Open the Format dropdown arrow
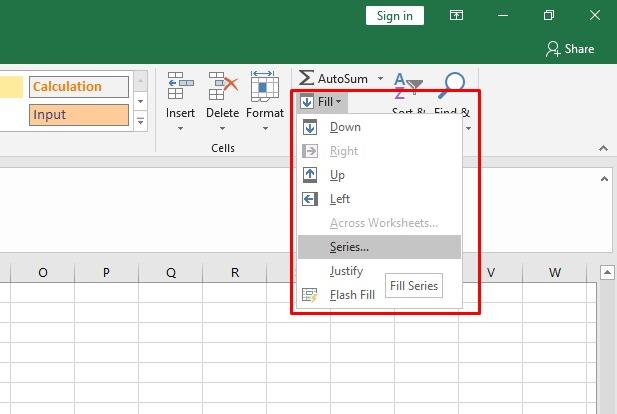 coord(265,128)
